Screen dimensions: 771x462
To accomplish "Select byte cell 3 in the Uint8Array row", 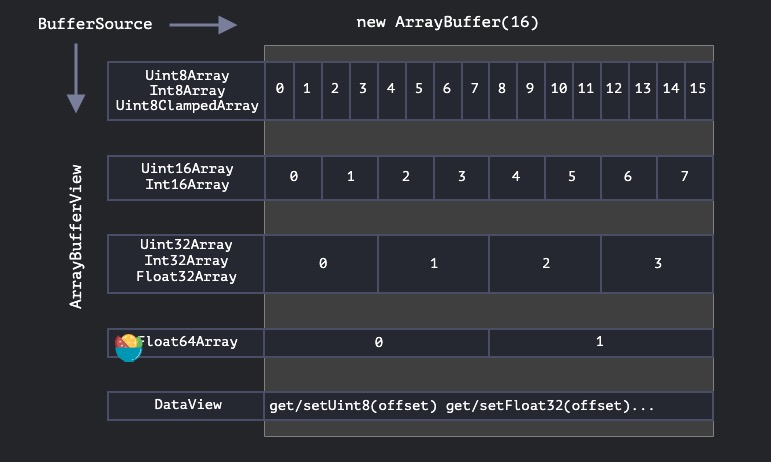I will [x=364, y=90].
